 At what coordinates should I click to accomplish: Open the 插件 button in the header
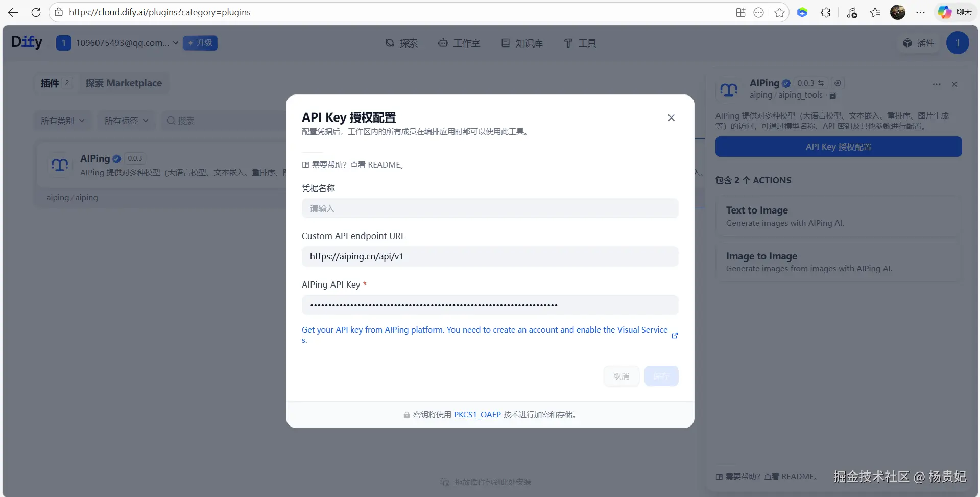[919, 43]
